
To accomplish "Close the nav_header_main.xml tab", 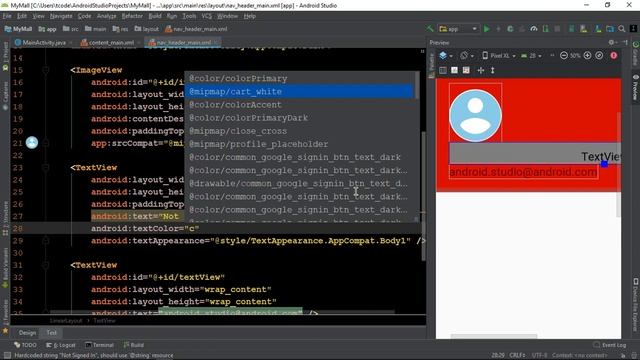I will click(216, 42).
